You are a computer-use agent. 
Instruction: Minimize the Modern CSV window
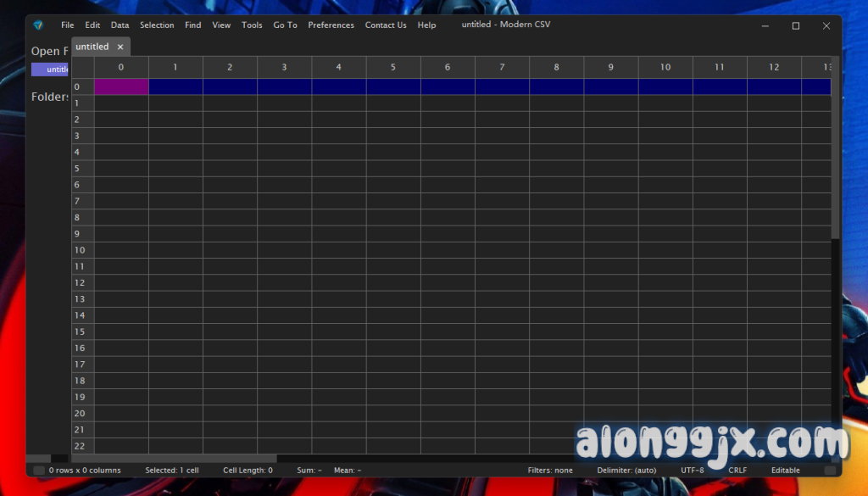765,25
